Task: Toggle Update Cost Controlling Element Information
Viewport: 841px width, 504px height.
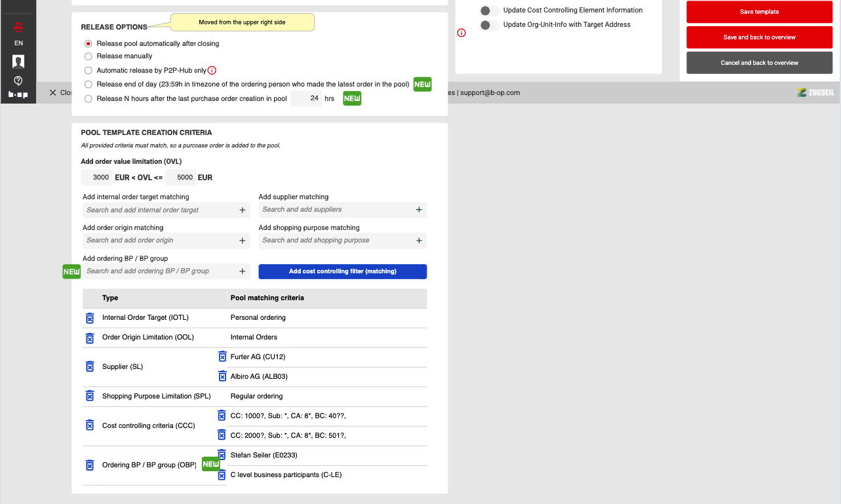Action: point(488,10)
